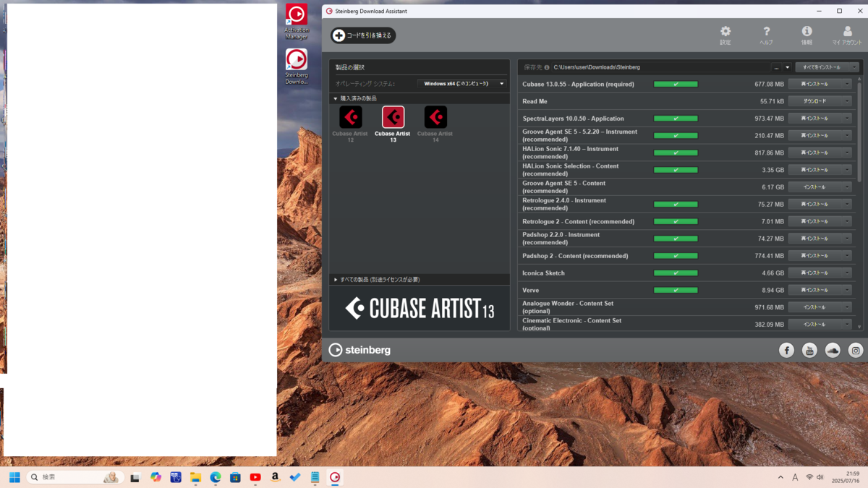Click the scroll-down arrow of the download list
Image resolution: width=868 pixels, height=488 pixels.
[x=860, y=327]
